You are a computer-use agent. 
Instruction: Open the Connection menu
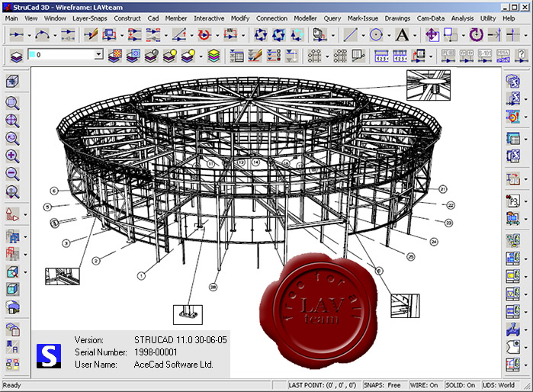271,18
